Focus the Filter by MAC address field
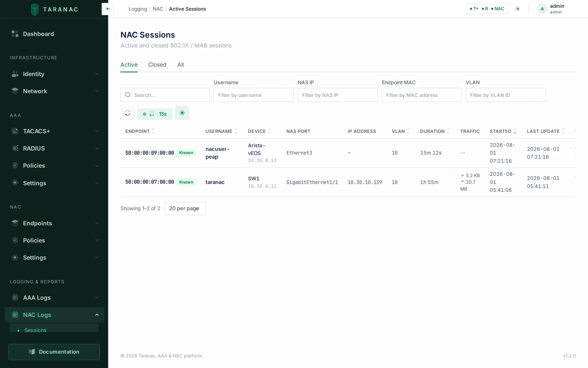588x368 pixels. [x=422, y=95]
